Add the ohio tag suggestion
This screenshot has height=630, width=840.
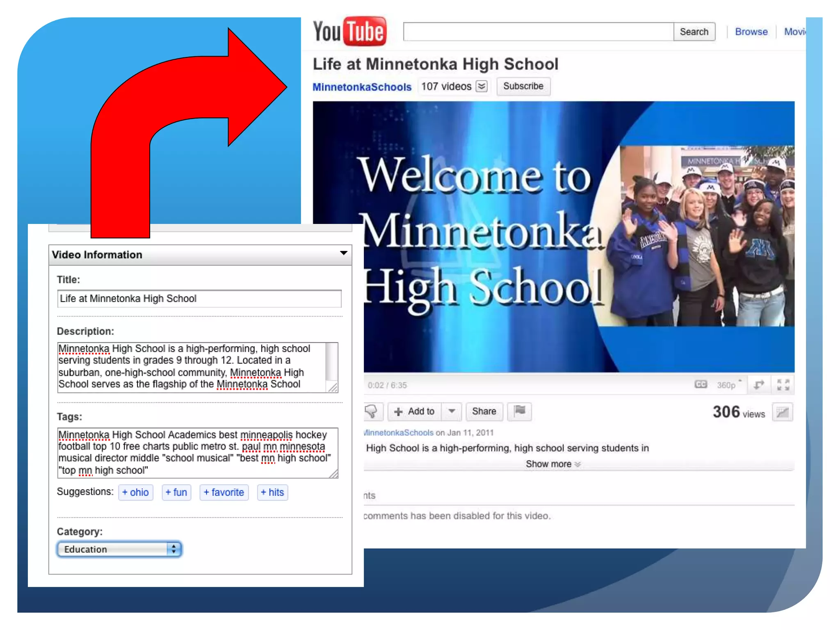coord(136,492)
